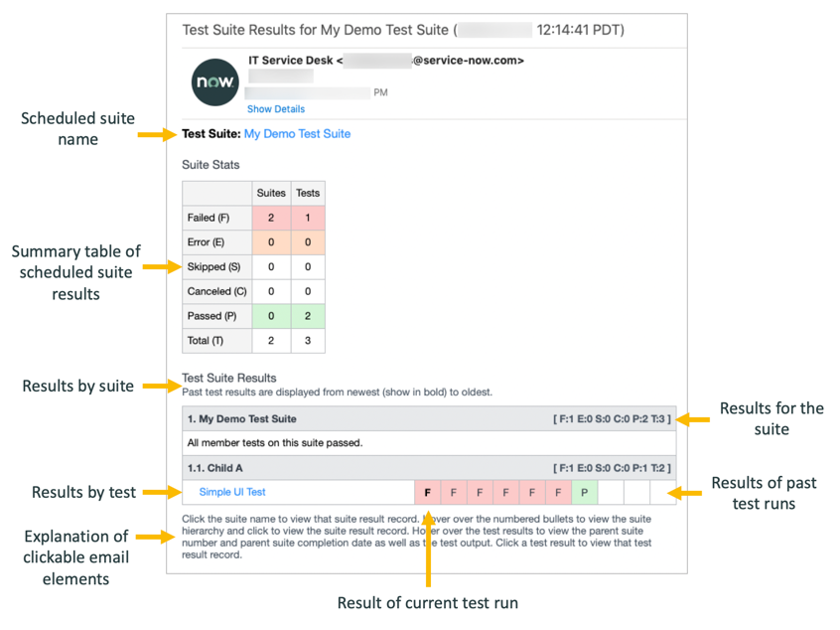Select the Tests column header
This screenshot has width=840, height=630.
(x=308, y=193)
